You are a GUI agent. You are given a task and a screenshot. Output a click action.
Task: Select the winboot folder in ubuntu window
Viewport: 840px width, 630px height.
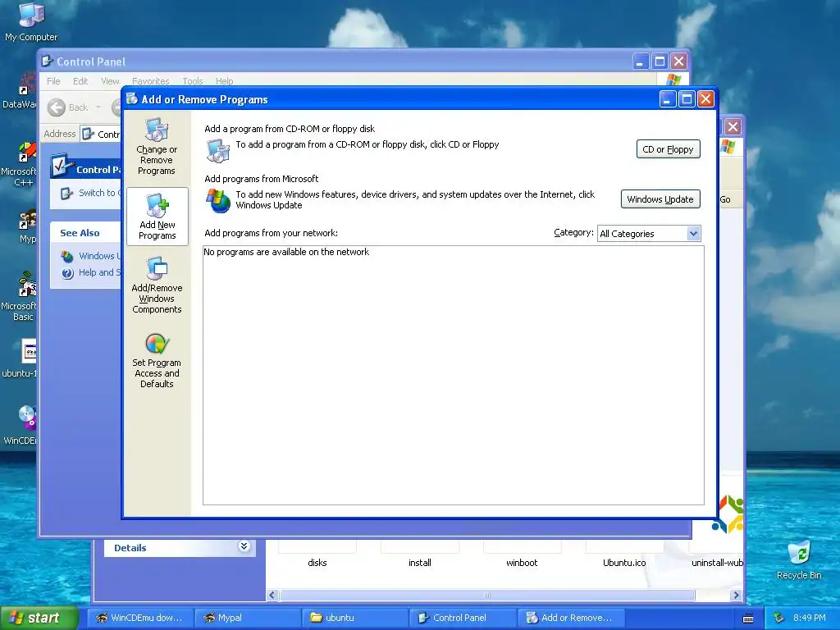coord(522,563)
